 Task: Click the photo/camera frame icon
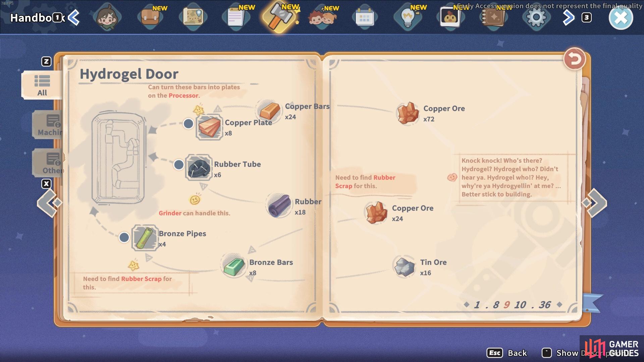(x=450, y=18)
